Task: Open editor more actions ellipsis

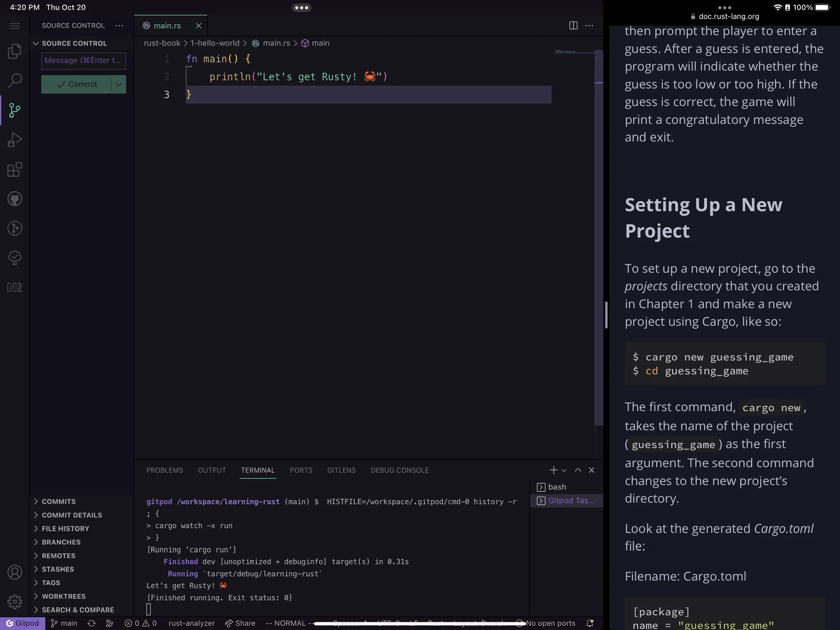Action: point(589,25)
